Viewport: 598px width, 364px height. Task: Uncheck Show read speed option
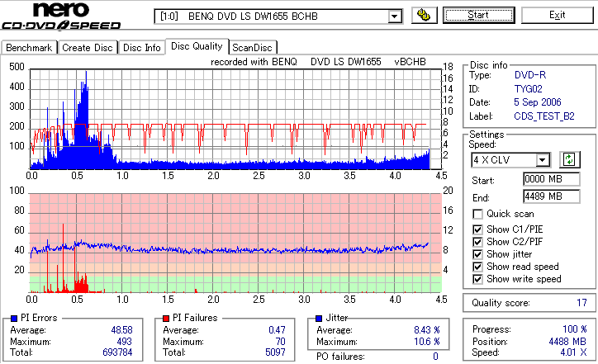click(x=477, y=267)
